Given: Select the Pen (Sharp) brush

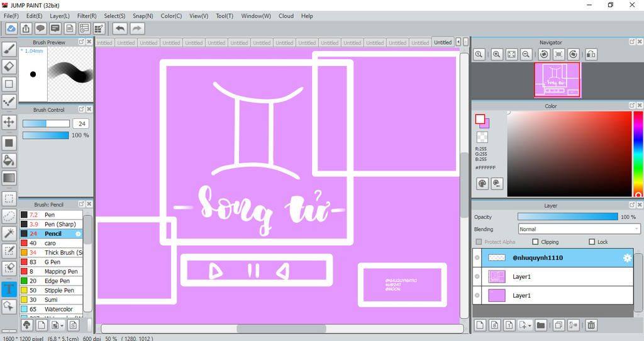Looking at the screenshot, I should coord(52,225).
